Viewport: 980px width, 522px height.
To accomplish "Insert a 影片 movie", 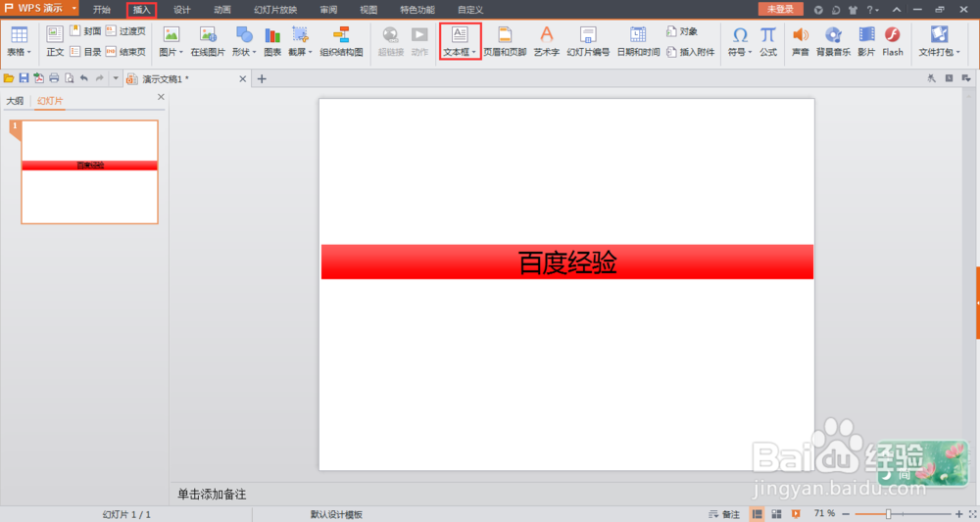I will click(x=866, y=42).
